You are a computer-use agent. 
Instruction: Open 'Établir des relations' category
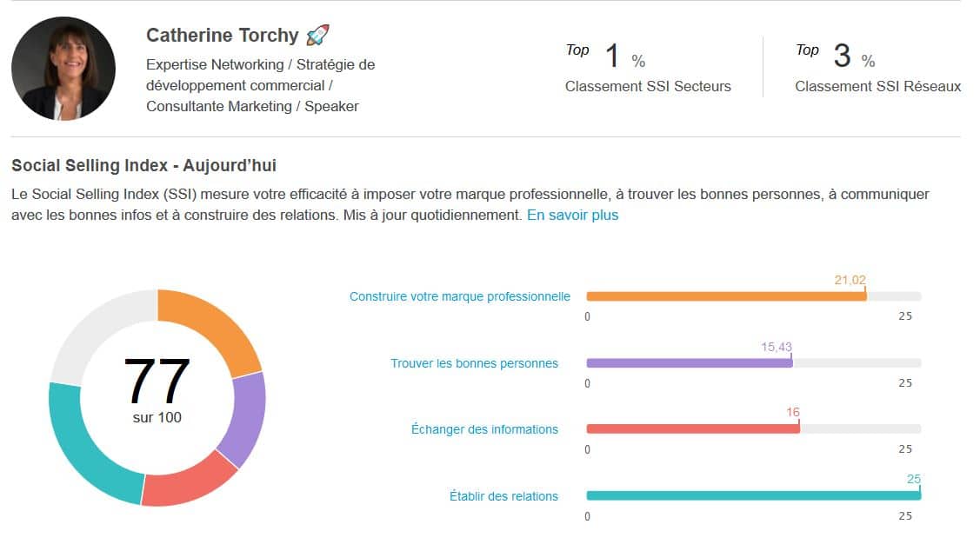tap(503, 496)
